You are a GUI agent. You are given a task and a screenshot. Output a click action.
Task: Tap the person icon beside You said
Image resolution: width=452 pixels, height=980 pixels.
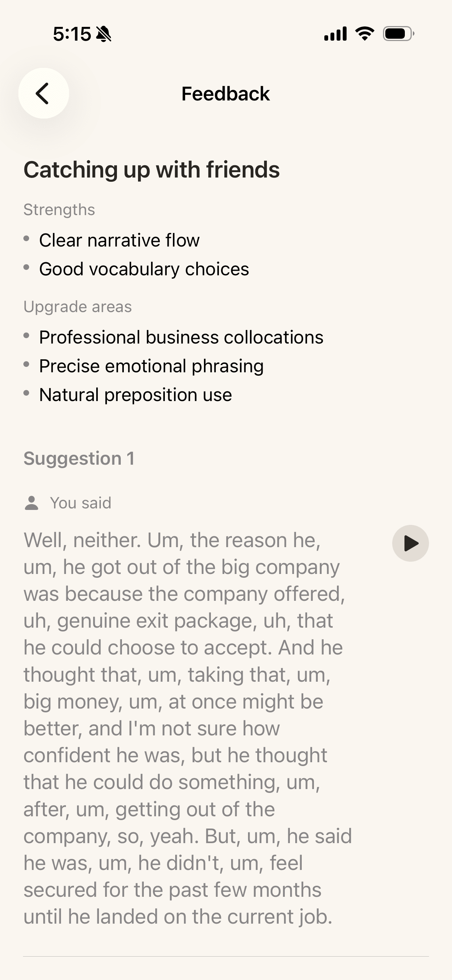click(x=31, y=503)
